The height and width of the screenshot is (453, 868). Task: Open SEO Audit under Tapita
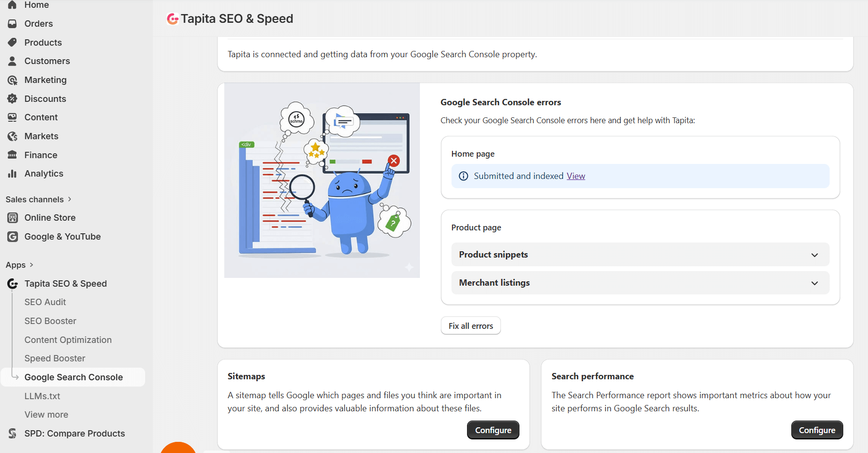(x=45, y=302)
